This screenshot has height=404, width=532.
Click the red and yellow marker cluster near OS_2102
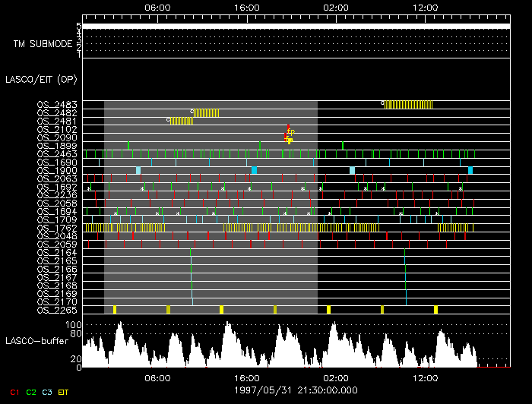[289, 134]
